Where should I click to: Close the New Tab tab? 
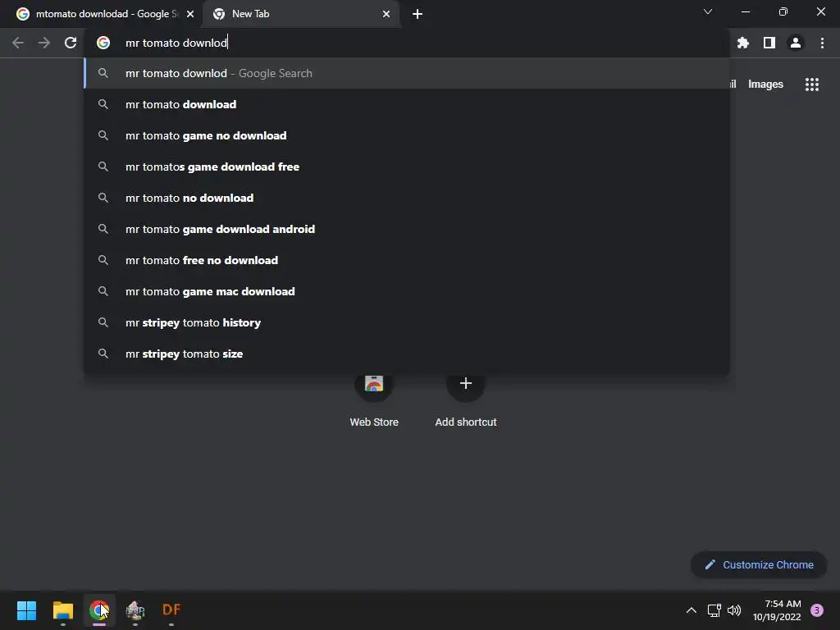click(x=386, y=14)
